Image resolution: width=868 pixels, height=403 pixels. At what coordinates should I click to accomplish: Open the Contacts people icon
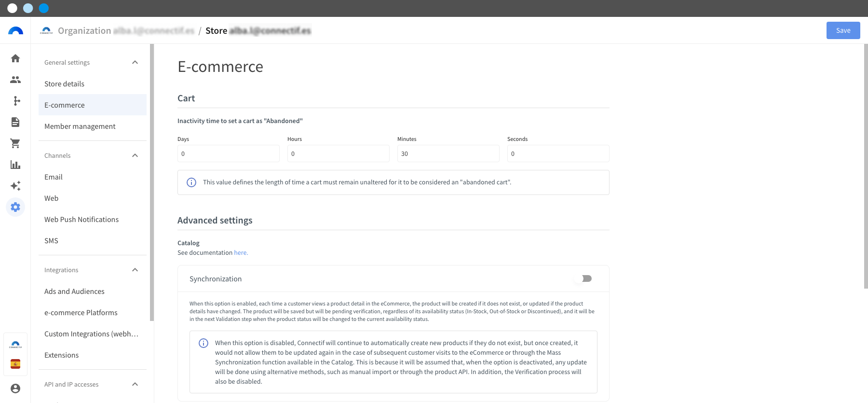click(15, 80)
